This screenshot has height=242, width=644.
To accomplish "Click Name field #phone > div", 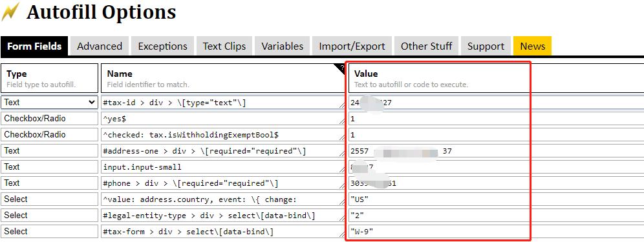I will coord(223,183).
